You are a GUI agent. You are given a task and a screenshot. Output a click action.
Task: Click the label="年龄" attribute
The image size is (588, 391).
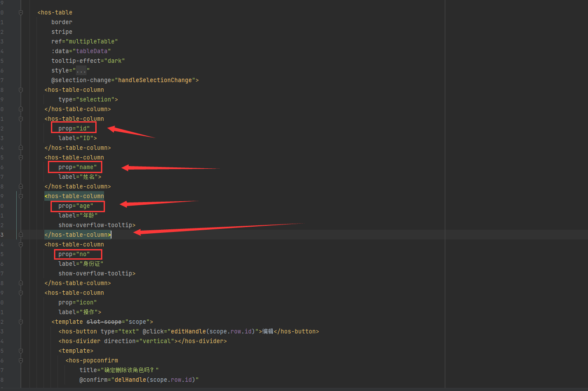click(x=78, y=215)
